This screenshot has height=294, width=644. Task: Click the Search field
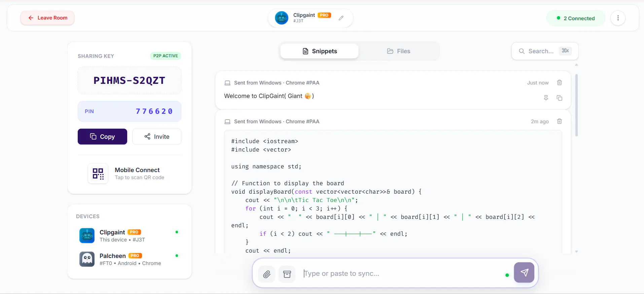pyautogui.click(x=545, y=51)
